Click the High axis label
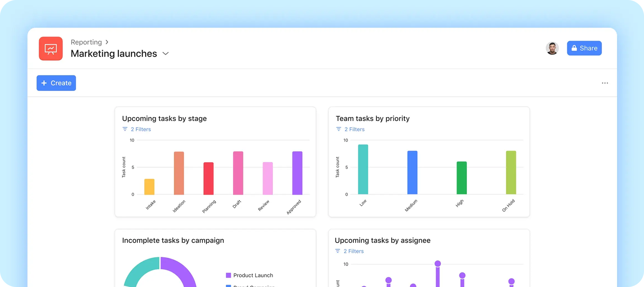Screen dimensions: 644x287 tap(460, 203)
